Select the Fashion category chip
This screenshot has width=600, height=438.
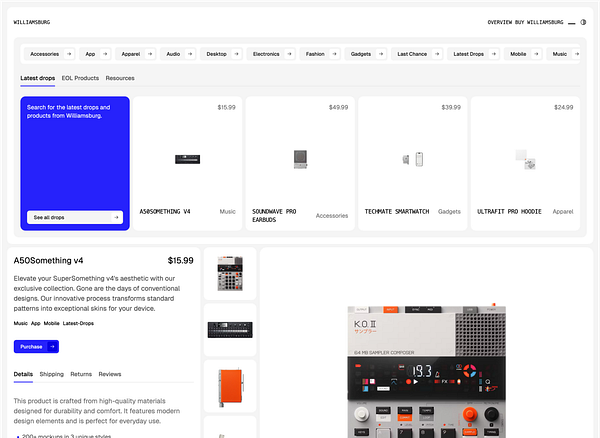coord(320,54)
